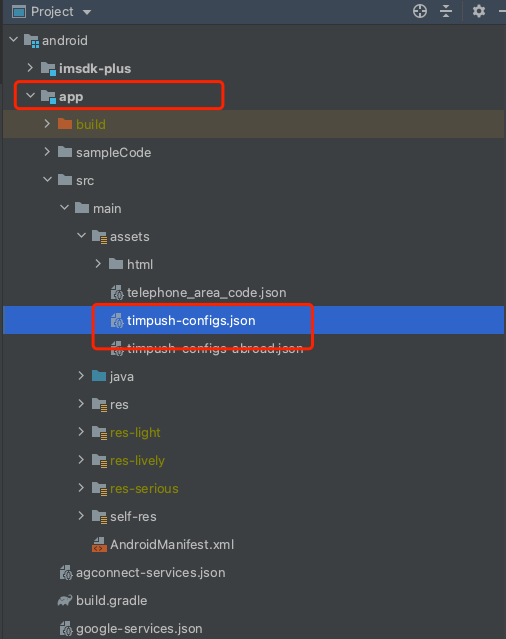506x639 pixels.
Task: Collapse the assets folder chevron
Action: point(81,236)
